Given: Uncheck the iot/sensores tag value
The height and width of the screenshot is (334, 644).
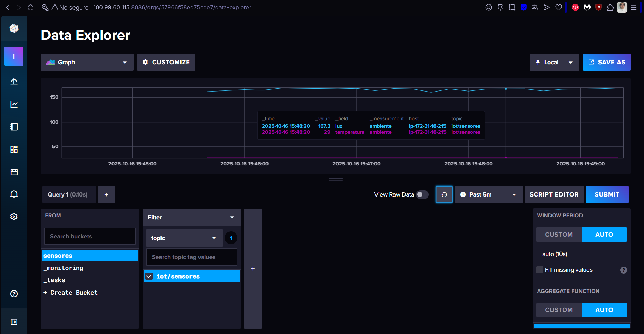Looking at the screenshot, I should click(x=149, y=276).
